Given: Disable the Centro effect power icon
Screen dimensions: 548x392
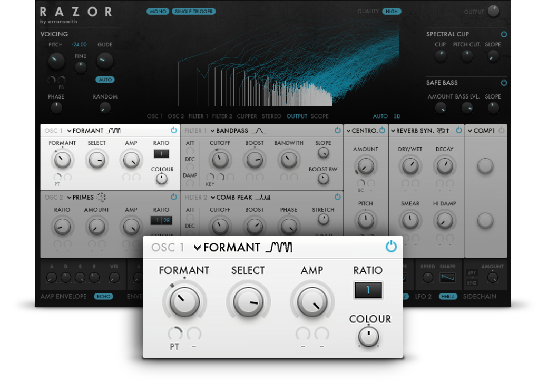Looking at the screenshot, I should [382, 130].
